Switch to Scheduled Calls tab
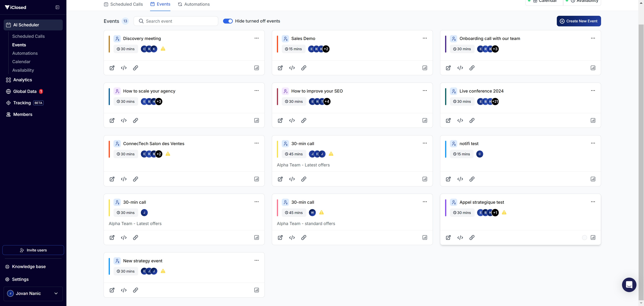This screenshot has height=306, width=644. coord(123,4)
